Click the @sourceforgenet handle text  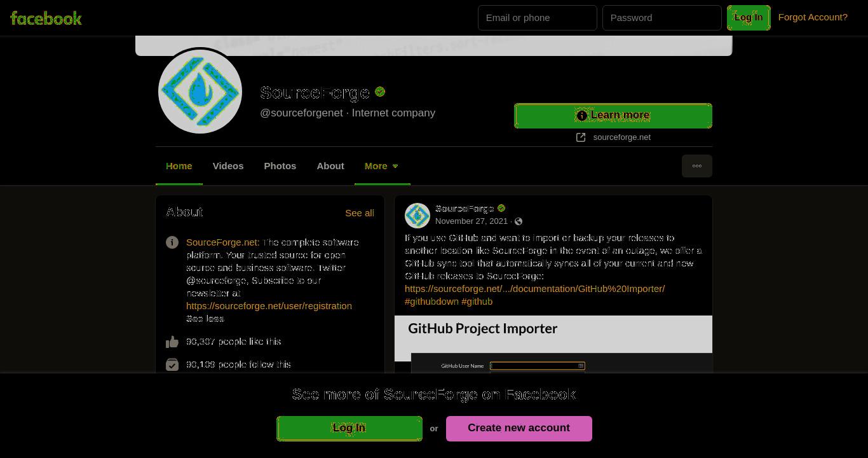[x=301, y=113]
